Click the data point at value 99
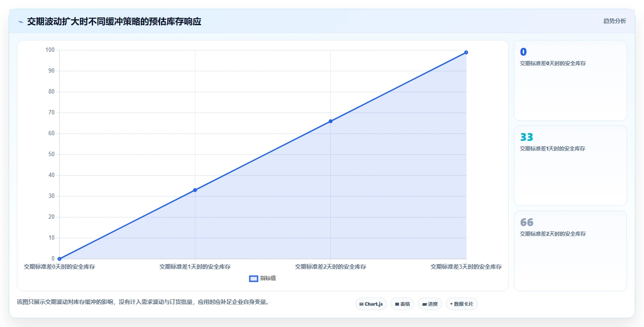Image resolution: width=644 pixels, height=327 pixels. [x=466, y=52]
